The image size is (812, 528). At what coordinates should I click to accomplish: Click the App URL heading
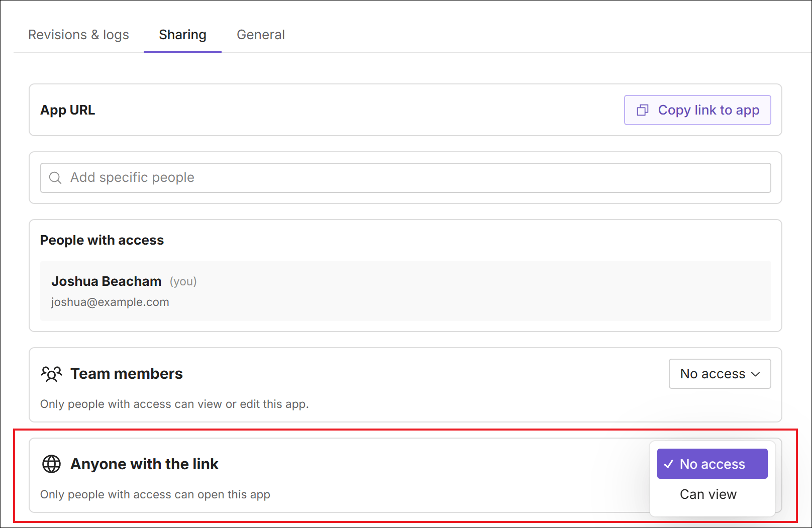(67, 110)
